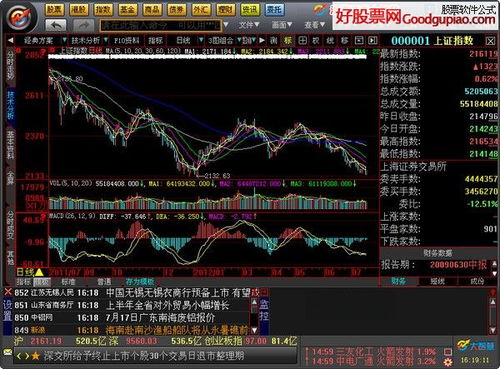Image resolution: width=500 pixels, height=369 pixels.
Task: Open the 股票 stocks category
Action: pos(54,10)
